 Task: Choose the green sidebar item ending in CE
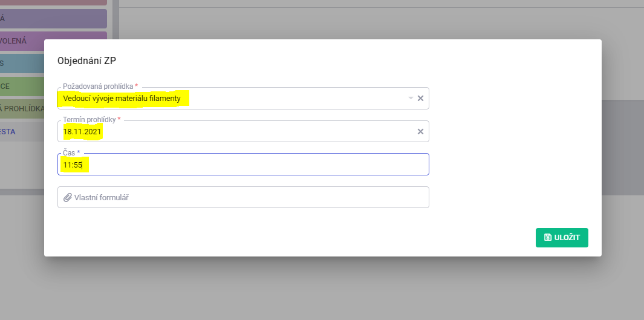[22, 87]
